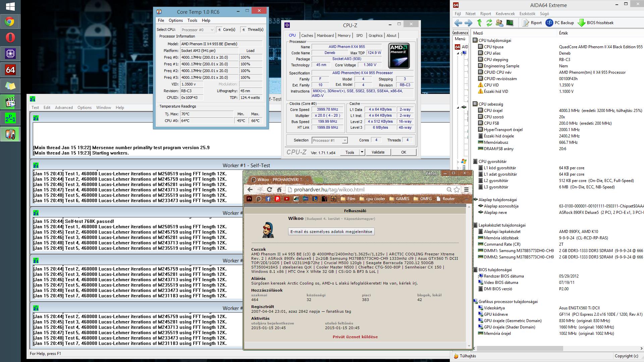This screenshot has height=362, width=644.
Task: Open the Opera taskbar icon
Action: tap(10, 38)
